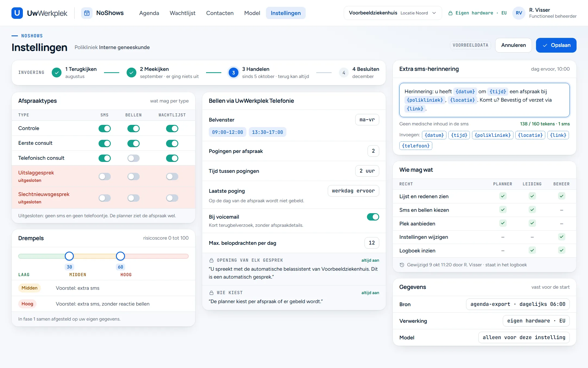
Task: Open the Laatste poging werkdag ervoor selector
Action: point(353,191)
